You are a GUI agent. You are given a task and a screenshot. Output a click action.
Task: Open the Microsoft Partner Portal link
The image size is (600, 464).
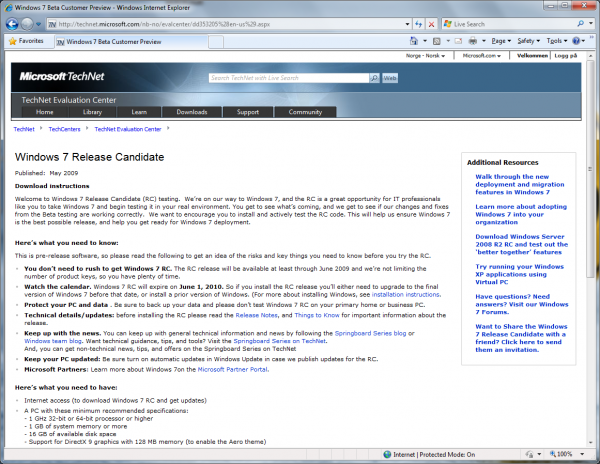233,370
